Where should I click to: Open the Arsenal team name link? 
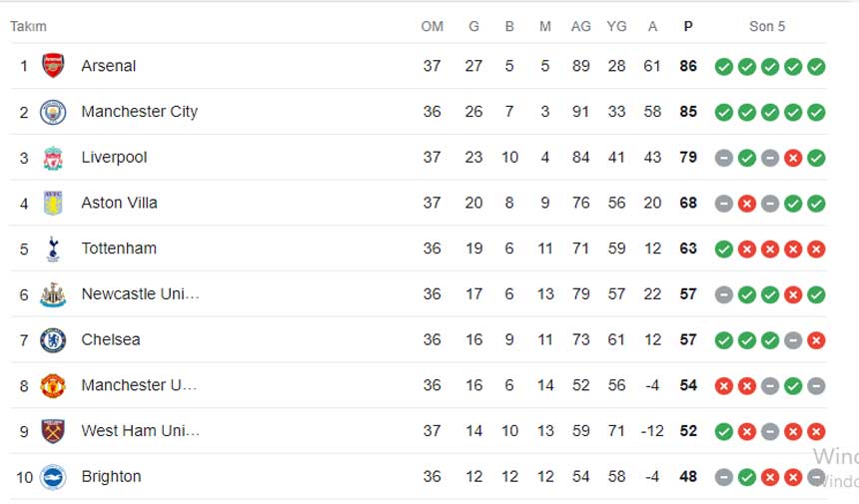point(109,66)
